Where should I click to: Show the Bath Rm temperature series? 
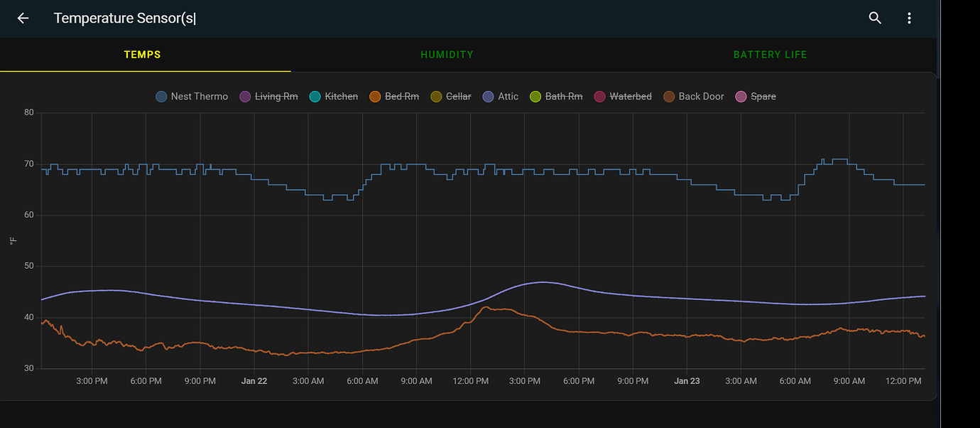tap(555, 96)
